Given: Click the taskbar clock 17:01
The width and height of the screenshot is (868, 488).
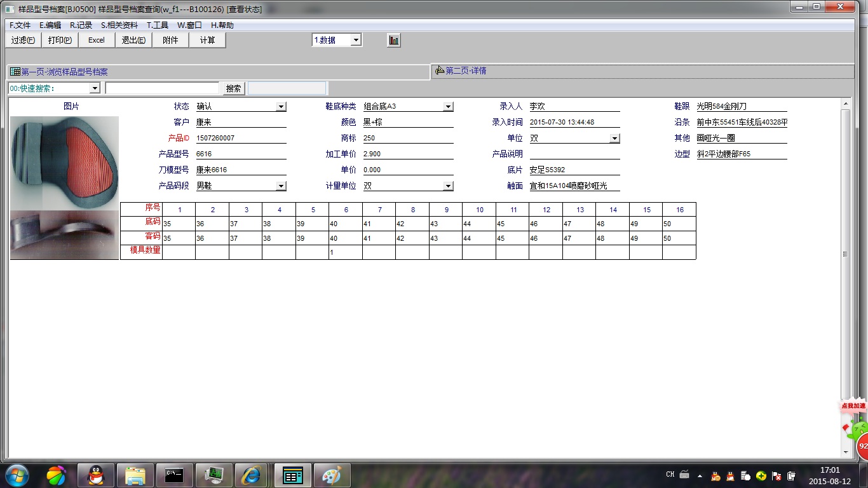Looking at the screenshot, I should (830, 470).
